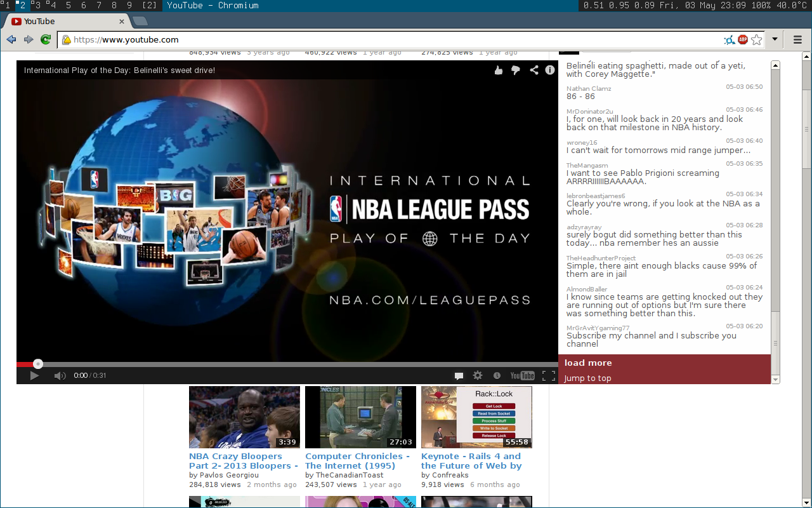
Task: Open the Adblock Plus ABP icon
Action: coord(743,40)
